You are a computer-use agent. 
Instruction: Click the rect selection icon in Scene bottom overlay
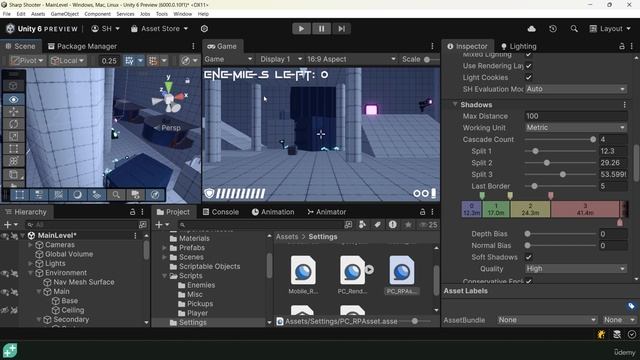(19, 195)
